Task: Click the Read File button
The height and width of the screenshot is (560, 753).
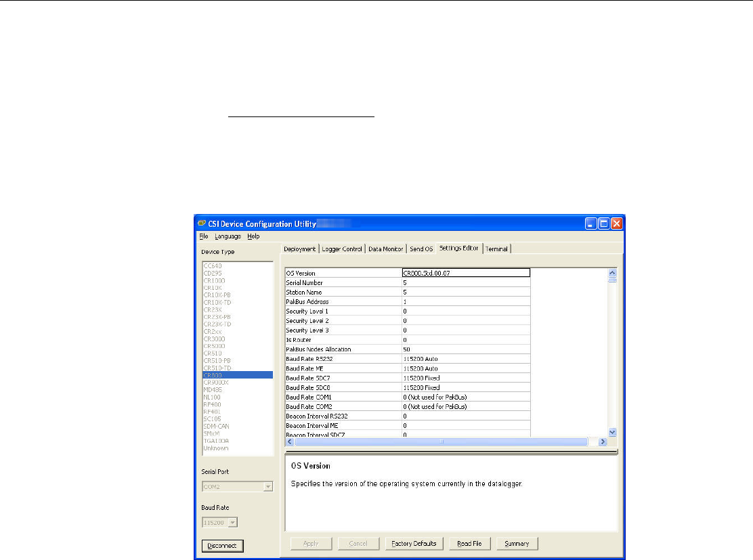Action: [x=469, y=544]
